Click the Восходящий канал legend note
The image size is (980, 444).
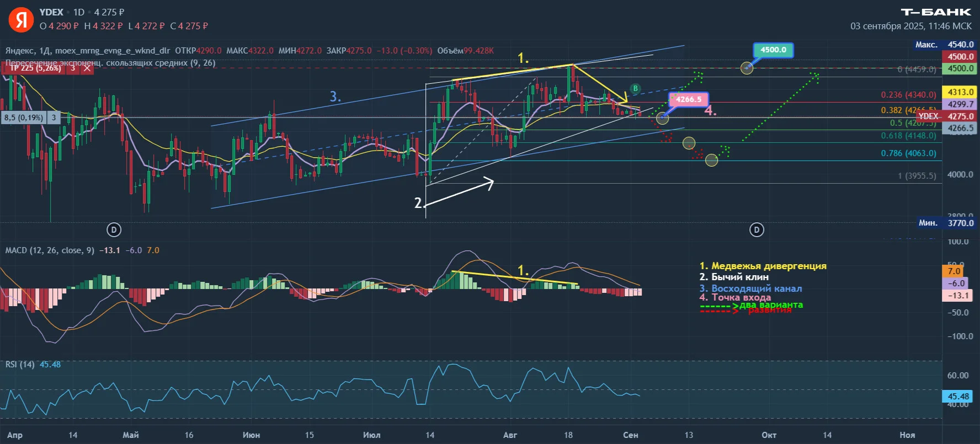point(750,288)
